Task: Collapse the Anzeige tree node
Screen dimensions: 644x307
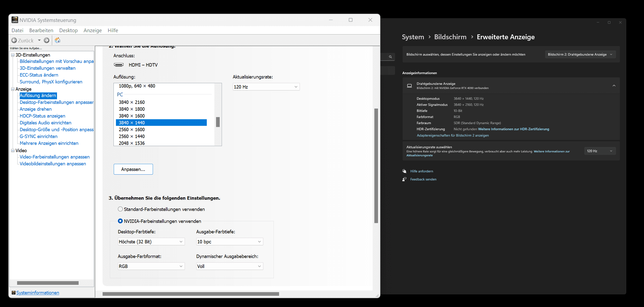Action: [13, 89]
